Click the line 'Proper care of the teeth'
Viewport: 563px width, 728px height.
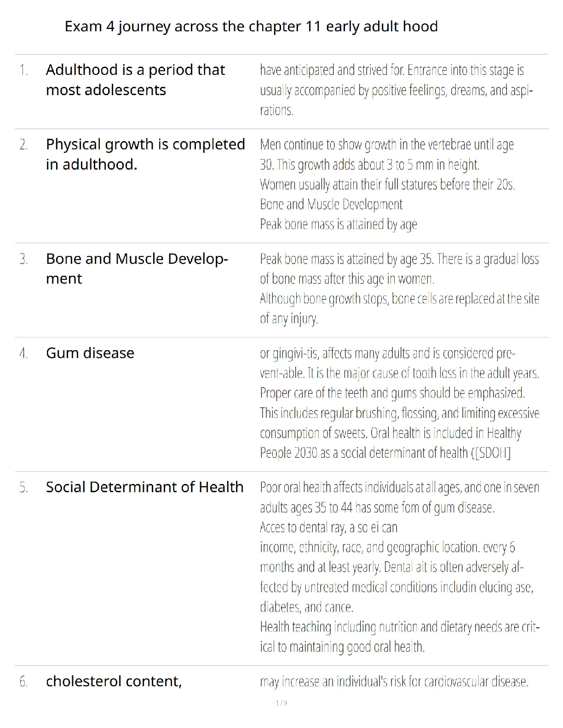click(392, 393)
